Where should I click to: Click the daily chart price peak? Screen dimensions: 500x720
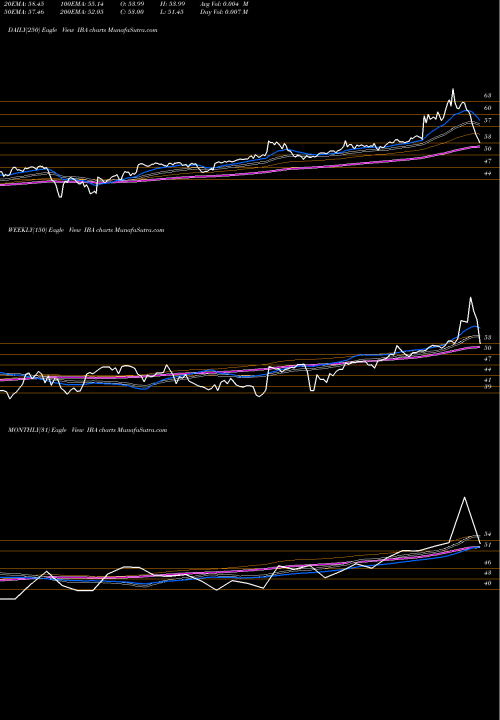(453, 89)
